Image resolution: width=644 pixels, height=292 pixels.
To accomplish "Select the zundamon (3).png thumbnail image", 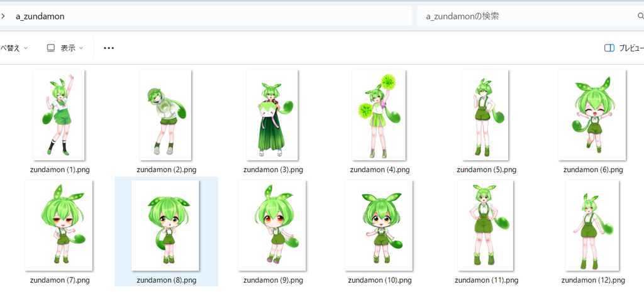I will pyautogui.click(x=272, y=115).
